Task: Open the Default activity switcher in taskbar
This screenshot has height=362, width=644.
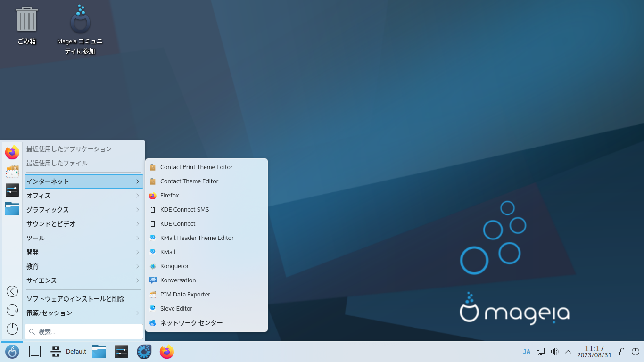Action: 69,352
